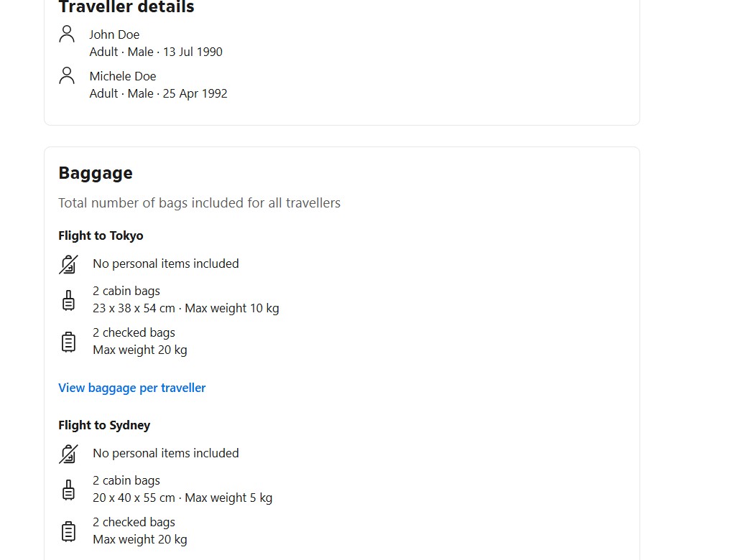Select the Flight to Tokyo heading
The height and width of the screenshot is (560, 753).
(101, 235)
